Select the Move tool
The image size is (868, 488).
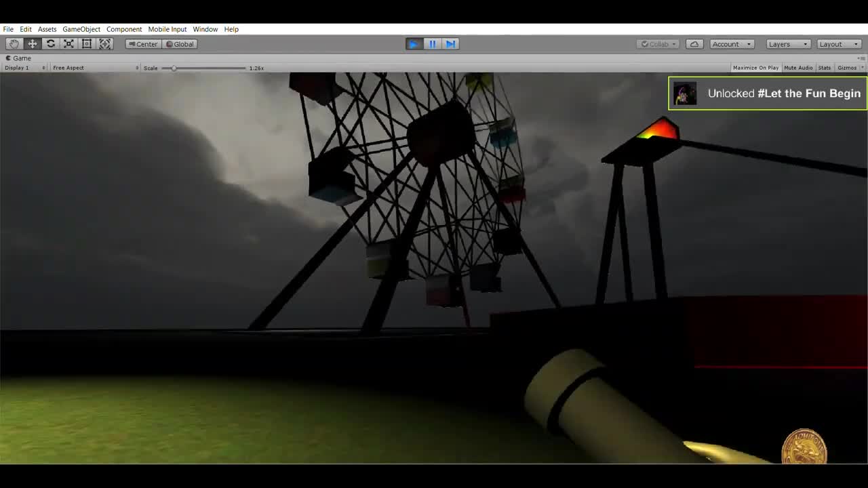tap(33, 44)
